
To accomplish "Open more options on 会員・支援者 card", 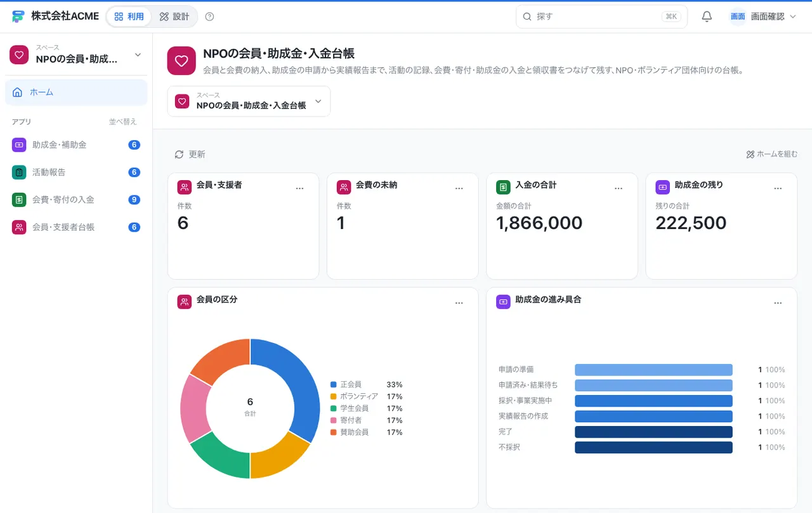I will (300, 188).
